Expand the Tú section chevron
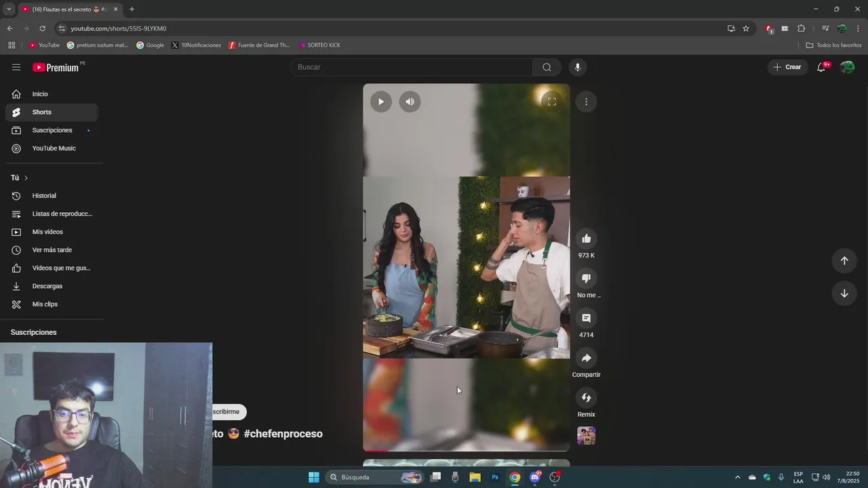868x488 pixels. coord(26,178)
